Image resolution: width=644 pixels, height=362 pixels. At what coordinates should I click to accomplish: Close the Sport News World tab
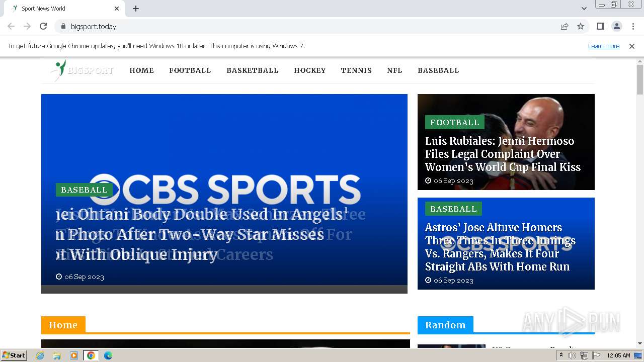pyautogui.click(x=117, y=9)
